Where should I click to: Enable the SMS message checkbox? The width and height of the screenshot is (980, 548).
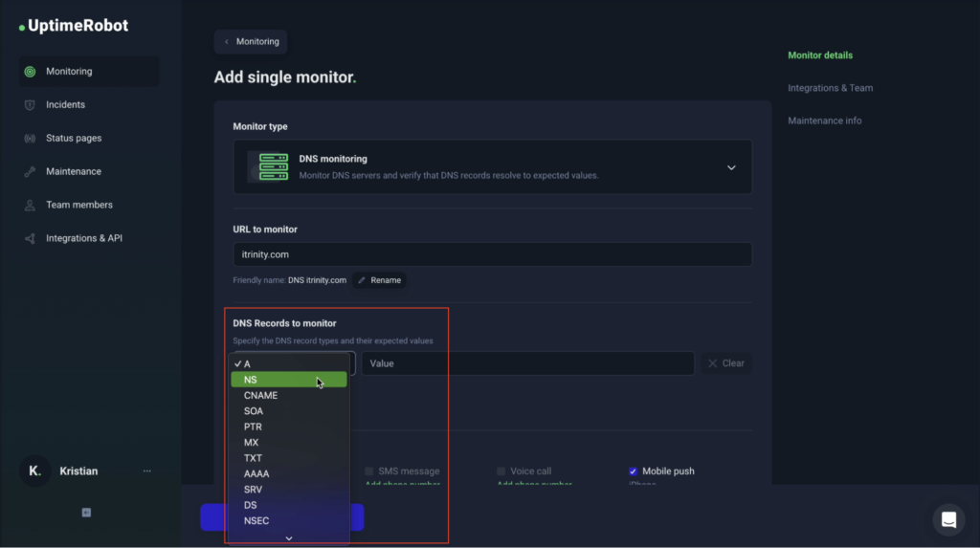[368, 471]
